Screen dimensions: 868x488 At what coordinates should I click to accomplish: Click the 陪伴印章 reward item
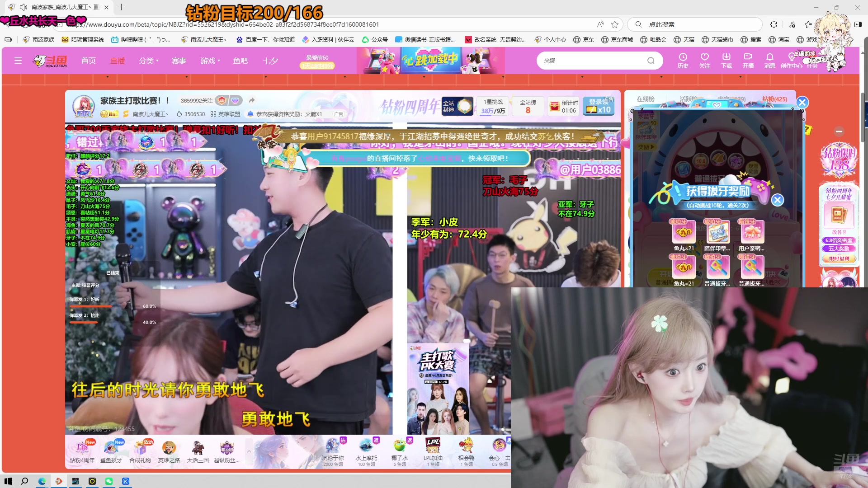click(717, 235)
